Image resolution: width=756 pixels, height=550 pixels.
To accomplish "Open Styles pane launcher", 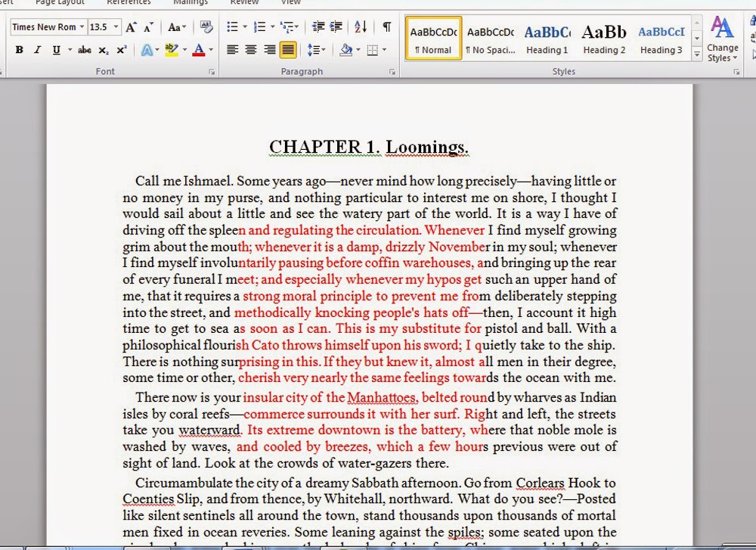I will point(736,71).
